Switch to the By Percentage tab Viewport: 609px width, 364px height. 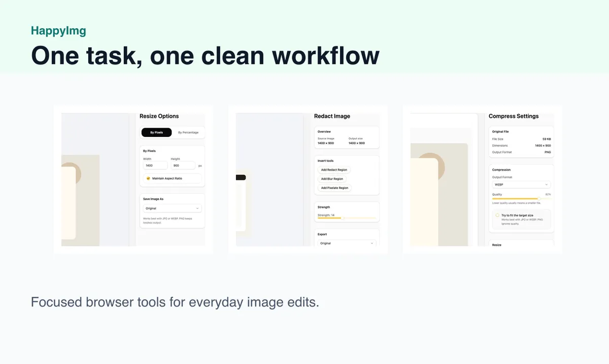[x=188, y=132]
